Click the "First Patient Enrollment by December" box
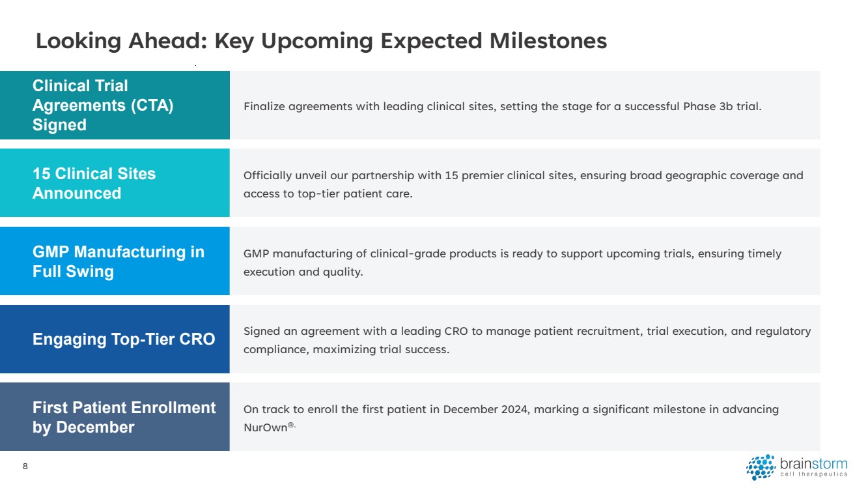The height and width of the screenshot is (488, 868). pos(115,417)
